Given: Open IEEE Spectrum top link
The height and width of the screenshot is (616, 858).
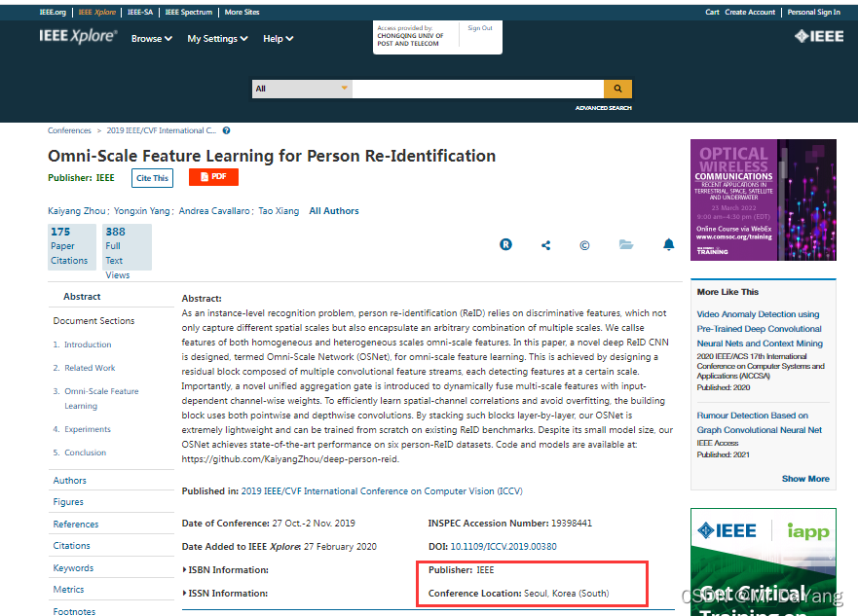Looking at the screenshot, I should [x=188, y=12].
